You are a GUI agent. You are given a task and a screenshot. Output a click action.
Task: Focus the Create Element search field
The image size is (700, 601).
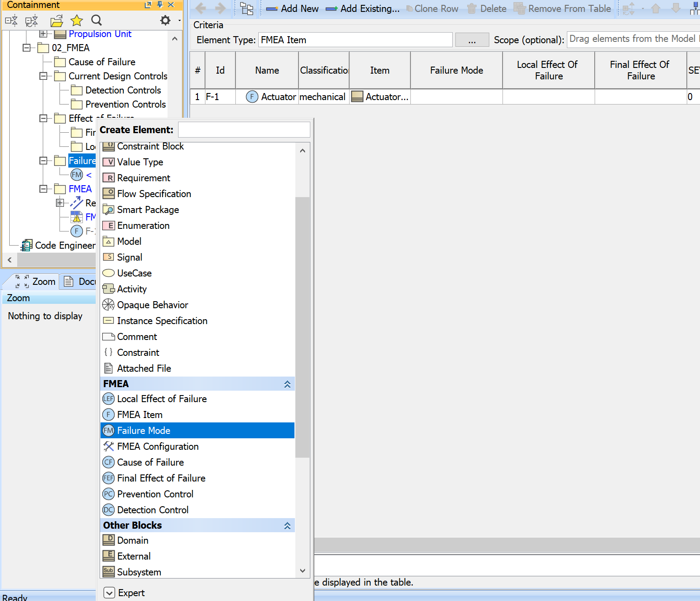(244, 130)
